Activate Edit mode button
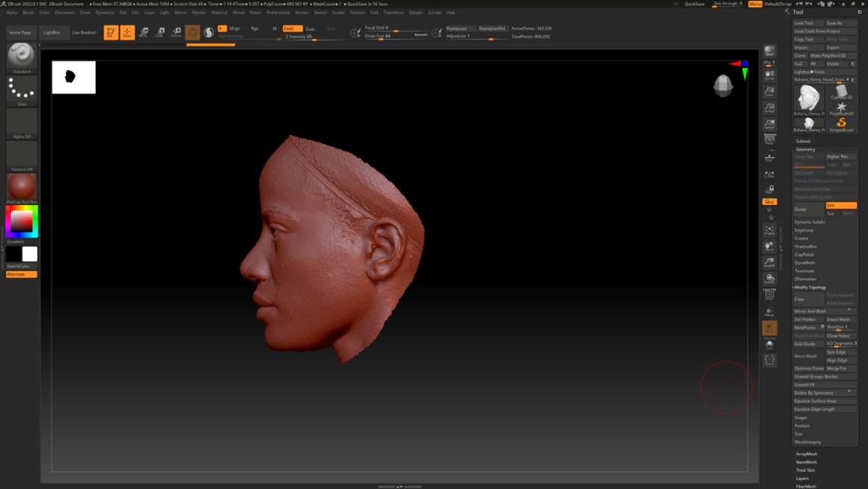868x489 pixels. pos(111,33)
